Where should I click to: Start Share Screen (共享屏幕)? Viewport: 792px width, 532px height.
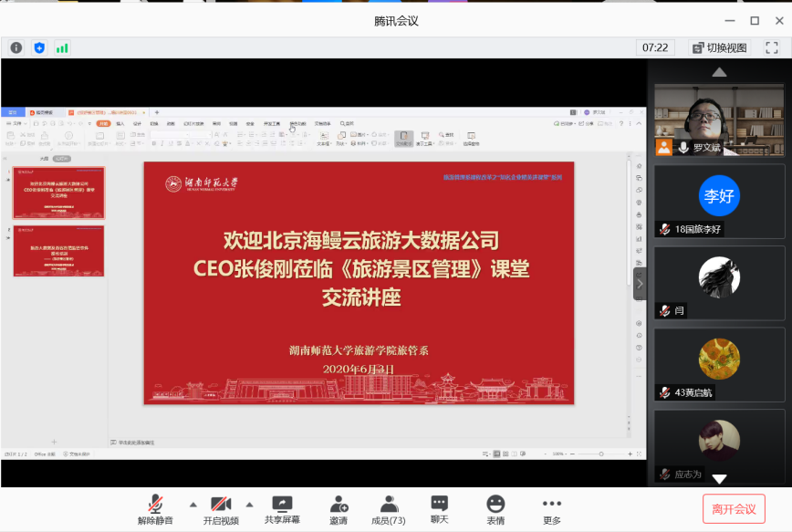click(x=283, y=509)
